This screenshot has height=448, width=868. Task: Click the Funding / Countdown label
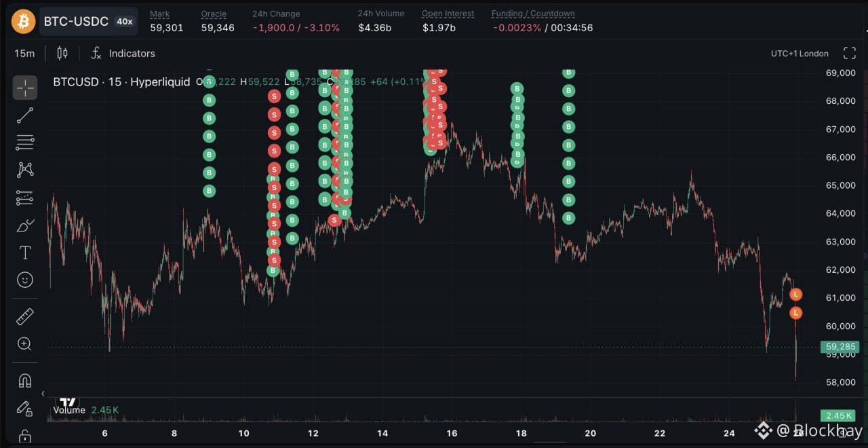click(x=533, y=14)
